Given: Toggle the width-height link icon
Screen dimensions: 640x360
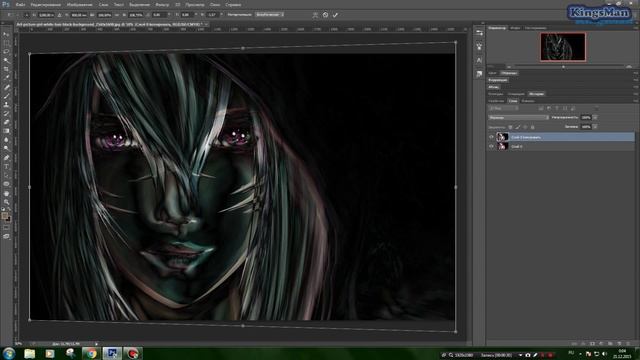Looking at the screenshot, I should pos(117,15).
